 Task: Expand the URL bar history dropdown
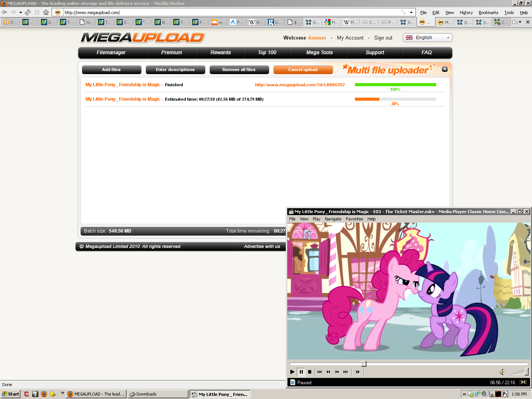point(411,13)
